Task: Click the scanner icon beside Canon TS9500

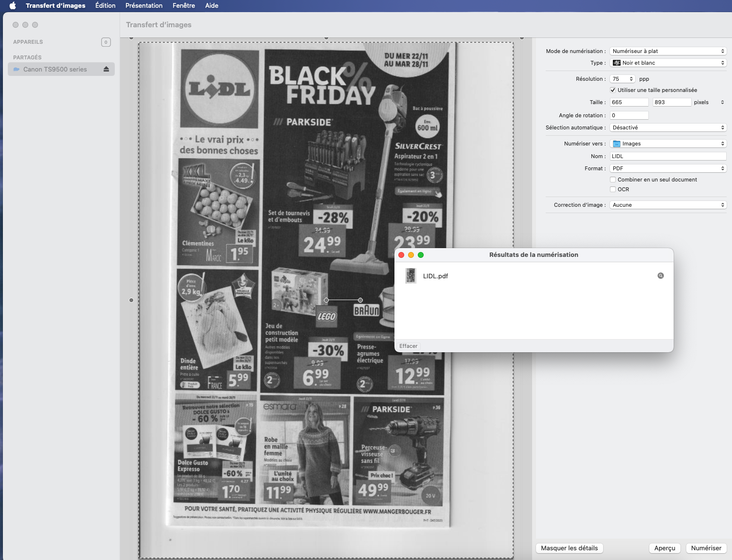Action: 17,69
